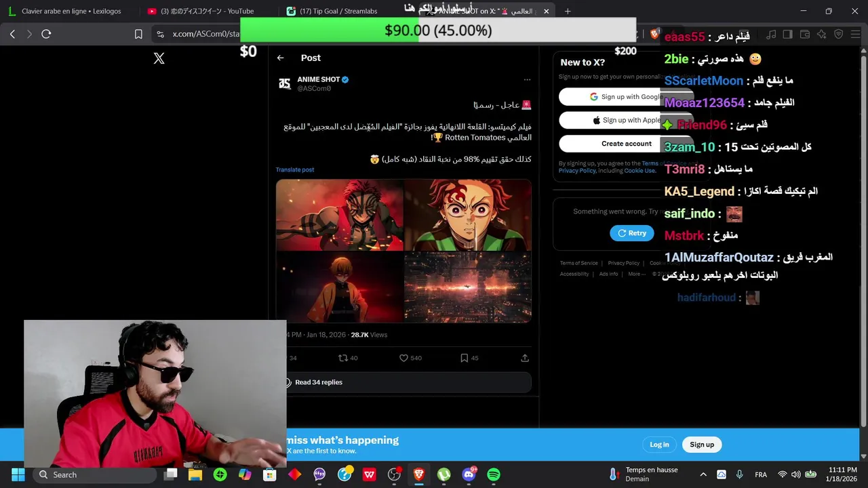Click the share post icon
Image resolution: width=868 pixels, height=488 pixels.
[525, 358]
